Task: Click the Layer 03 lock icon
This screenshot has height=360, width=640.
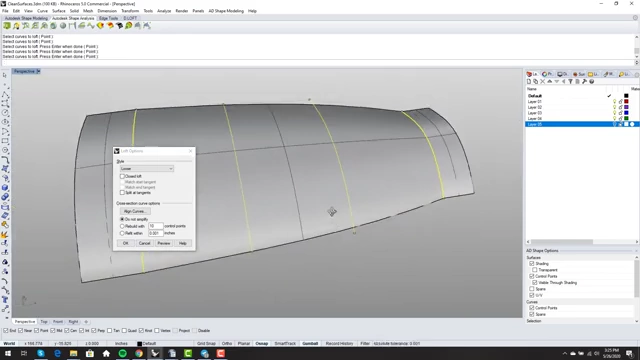Action: [x=620, y=113]
